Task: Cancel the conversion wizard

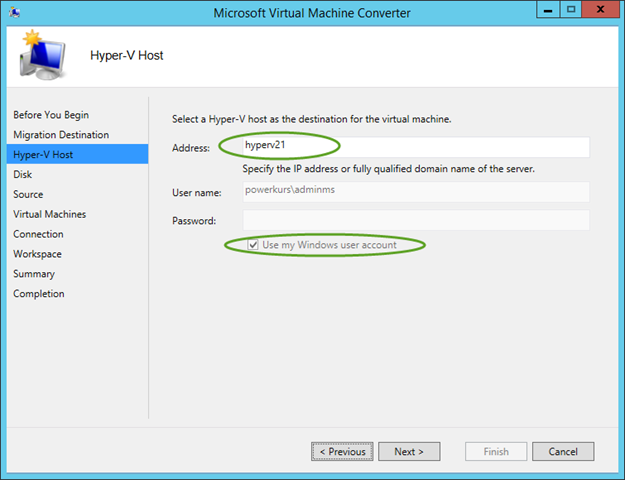Action: click(x=563, y=452)
